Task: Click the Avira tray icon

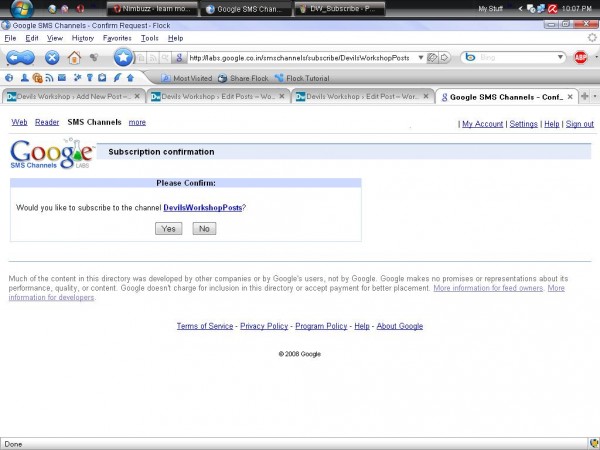Action: coord(553,8)
